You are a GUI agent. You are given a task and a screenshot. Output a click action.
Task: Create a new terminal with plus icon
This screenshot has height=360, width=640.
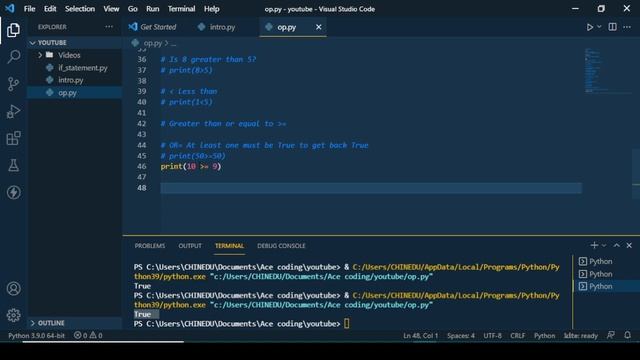tap(594, 245)
